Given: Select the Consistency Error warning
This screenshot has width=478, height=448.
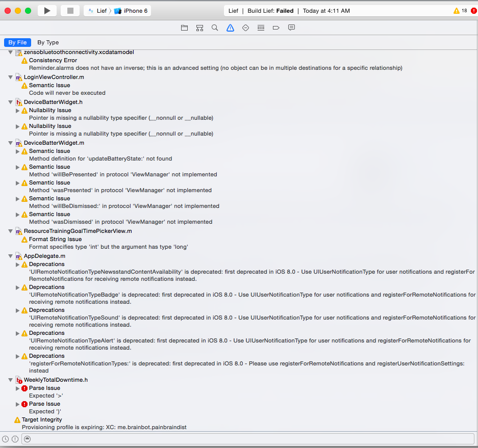Looking at the screenshot, I should (53, 60).
